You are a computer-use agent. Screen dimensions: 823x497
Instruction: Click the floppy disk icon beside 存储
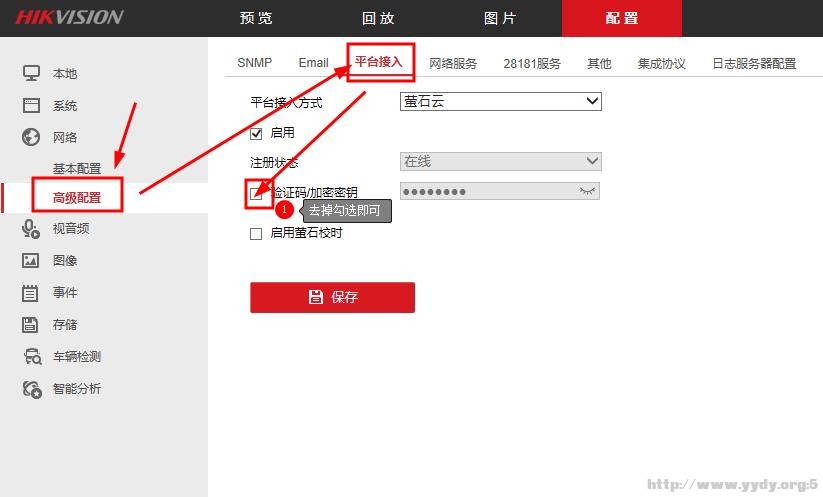30,324
